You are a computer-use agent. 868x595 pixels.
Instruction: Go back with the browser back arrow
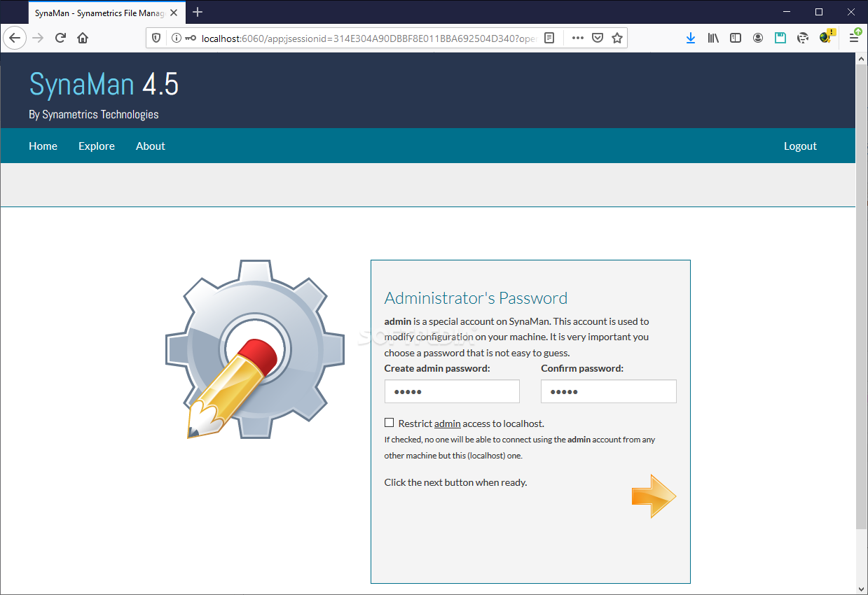pyautogui.click(x=15, y=38)
